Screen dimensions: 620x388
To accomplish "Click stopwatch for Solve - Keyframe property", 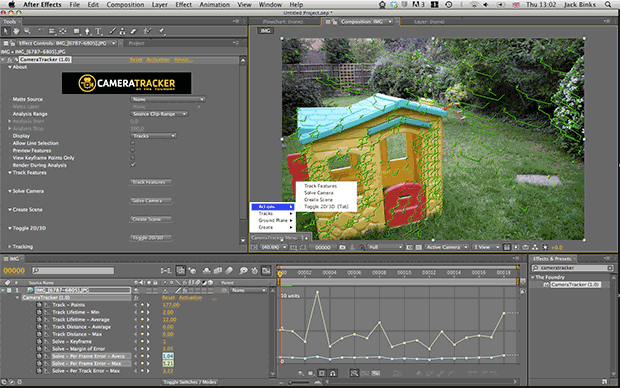I will point(39,341).
